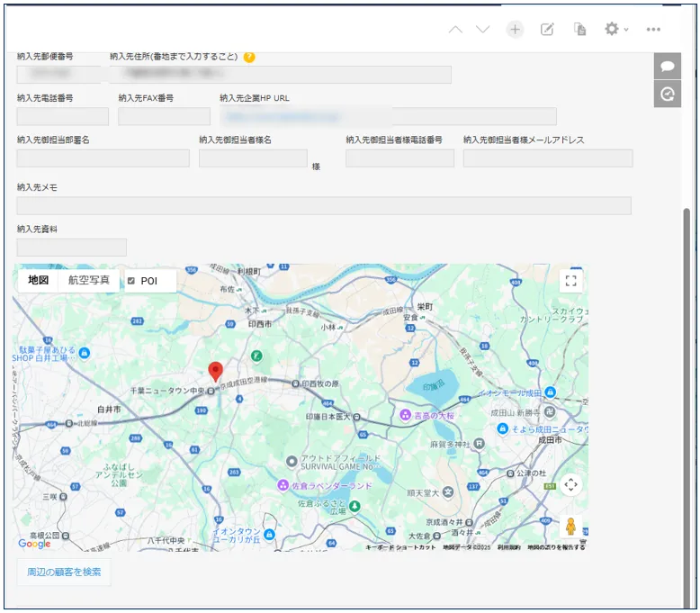The height and width of the screenshot is (613, 700).
Task: Open the more options ellipsis menu
Action: pyautogui.click(x=653, y=30)
